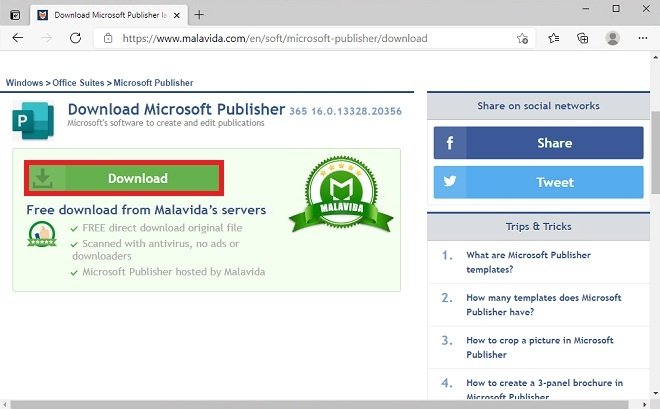660x409 pixels.
Task: Open the user profile avatar
Action: (x=612, y=38)
